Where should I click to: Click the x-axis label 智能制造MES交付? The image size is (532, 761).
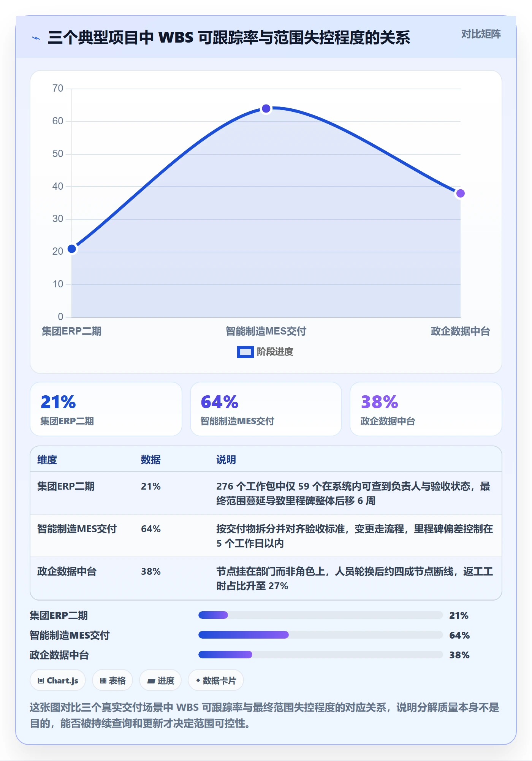tap(266, 331)
